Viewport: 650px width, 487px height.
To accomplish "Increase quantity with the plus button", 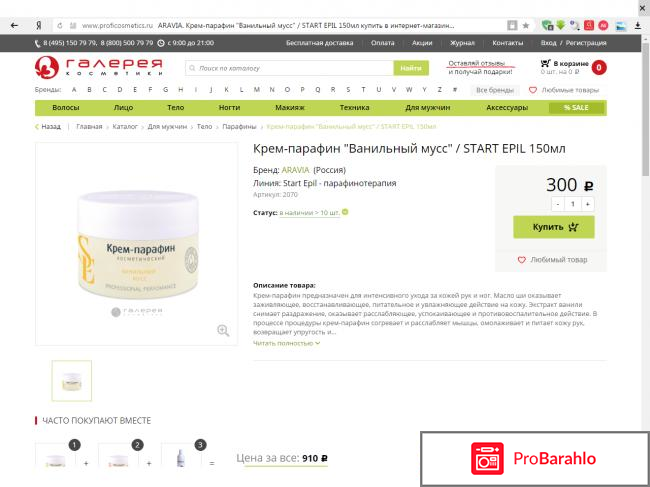I will [587, 204].
